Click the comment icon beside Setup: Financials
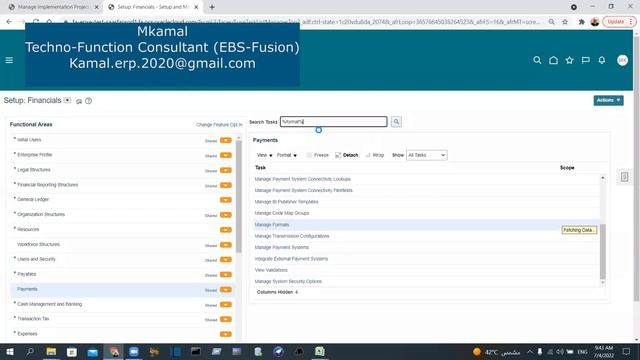This screenshot has height=360, width=640. point(79,101)
